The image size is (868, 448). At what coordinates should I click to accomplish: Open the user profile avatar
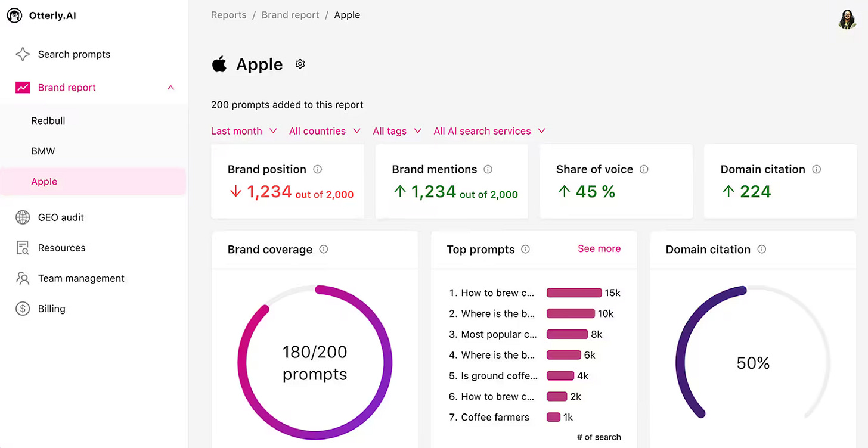(x=847, y=20)
